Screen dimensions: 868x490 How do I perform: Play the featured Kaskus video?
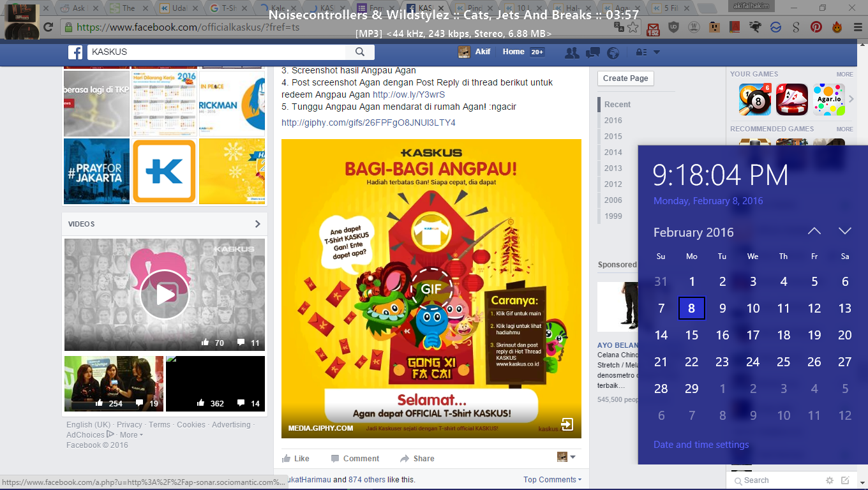(165, 294)
